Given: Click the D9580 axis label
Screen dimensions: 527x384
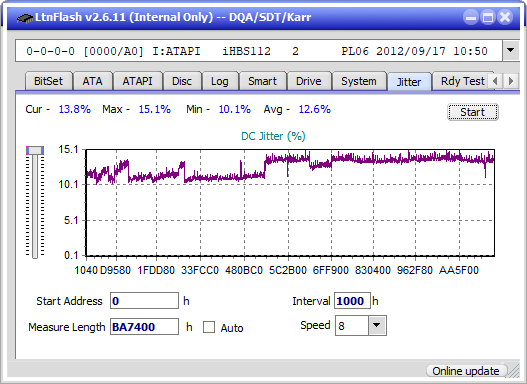Looking at the screenshot, I should click(115, 270).
